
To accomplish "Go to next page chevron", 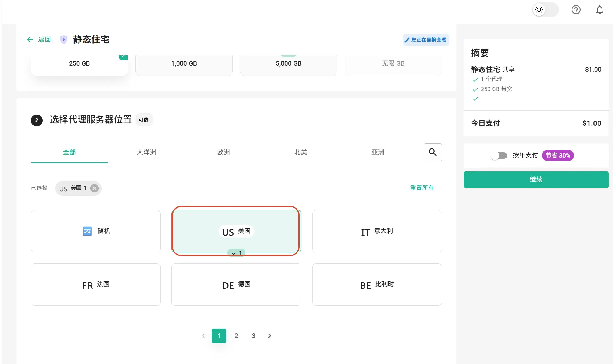I will pyautogui.click(x=270, y=336).
